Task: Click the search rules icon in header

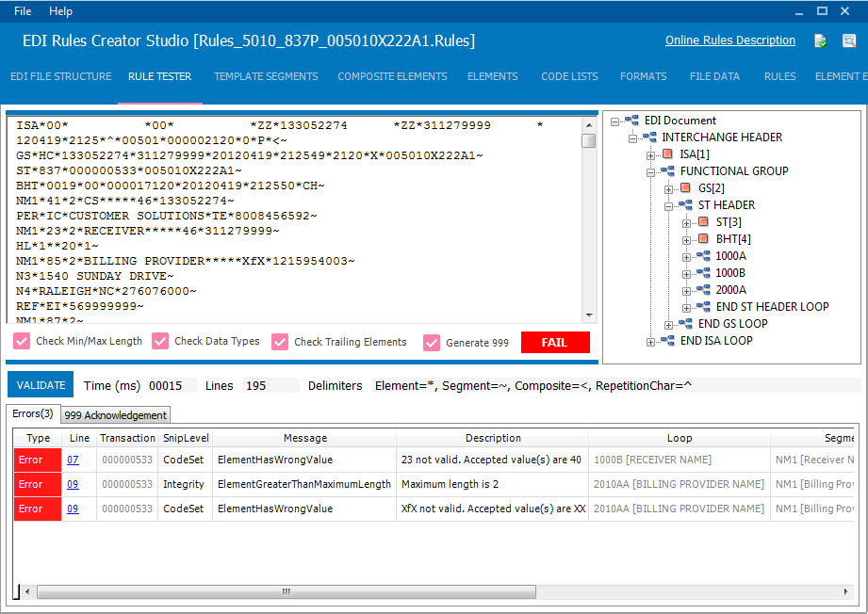Action: point(848,40)
